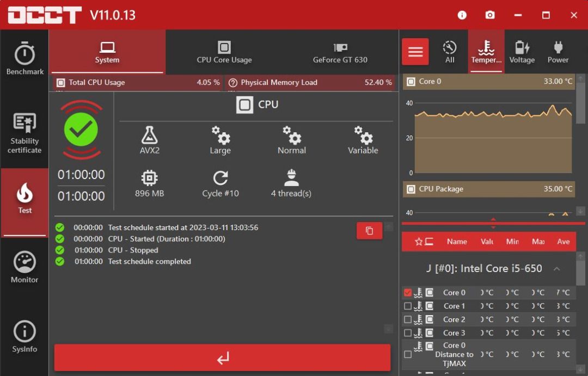Click 'CPU - Started (Duration : 01:00:00)' log line
Screen dimensions: 588x376
[x=167, y=239]
